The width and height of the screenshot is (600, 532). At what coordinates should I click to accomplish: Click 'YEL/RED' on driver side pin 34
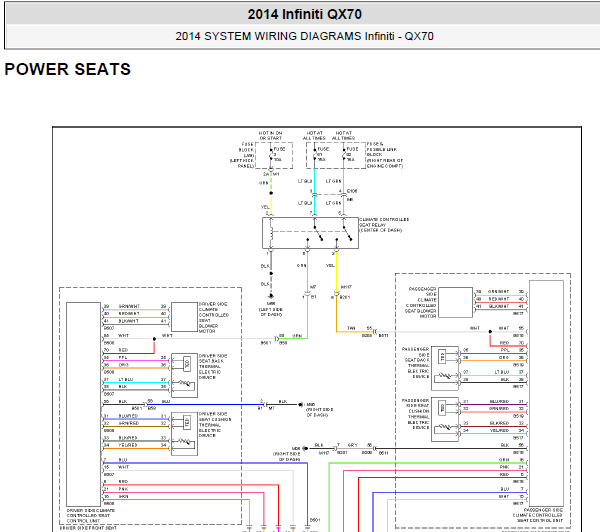(x=128, y=445)
